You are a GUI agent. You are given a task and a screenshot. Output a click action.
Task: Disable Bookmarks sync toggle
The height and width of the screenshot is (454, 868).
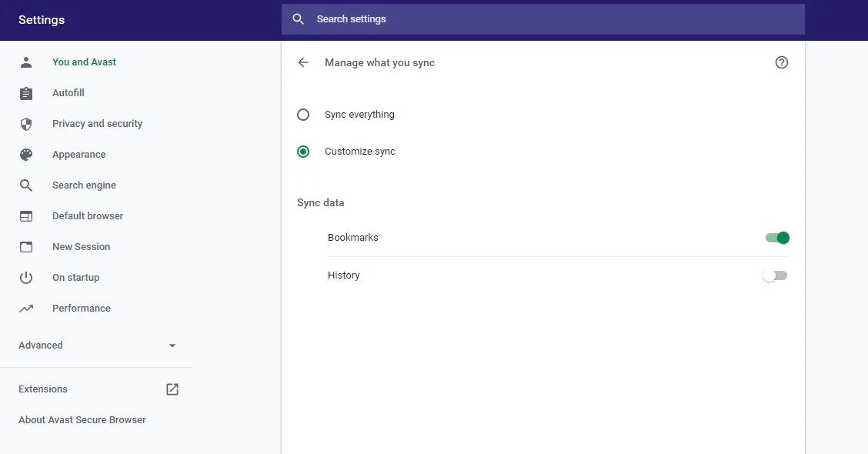click(777, 237)
